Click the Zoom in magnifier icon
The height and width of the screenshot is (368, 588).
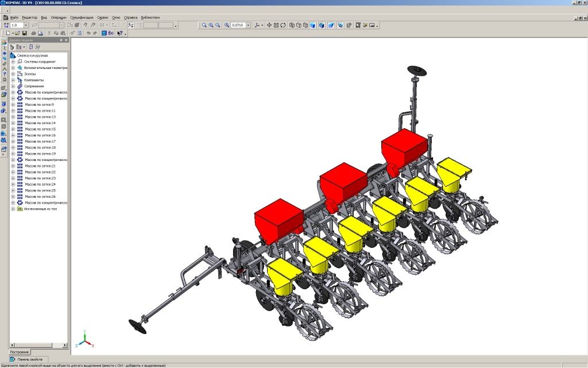[x=211, y=25]
